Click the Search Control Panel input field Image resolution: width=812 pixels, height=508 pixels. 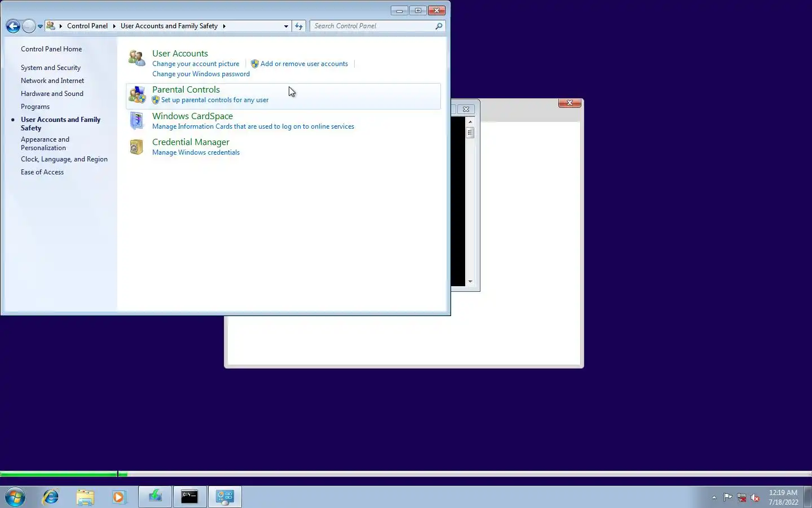coord(372,26)
